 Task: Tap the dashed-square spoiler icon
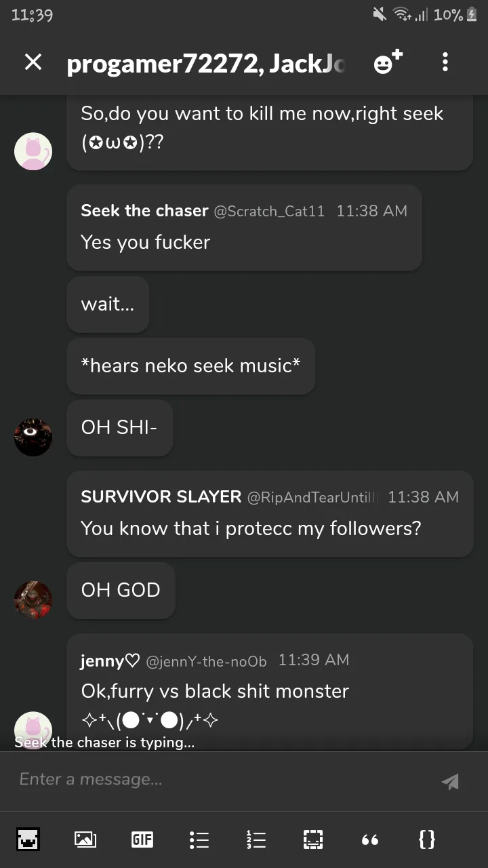pos(312,840)
